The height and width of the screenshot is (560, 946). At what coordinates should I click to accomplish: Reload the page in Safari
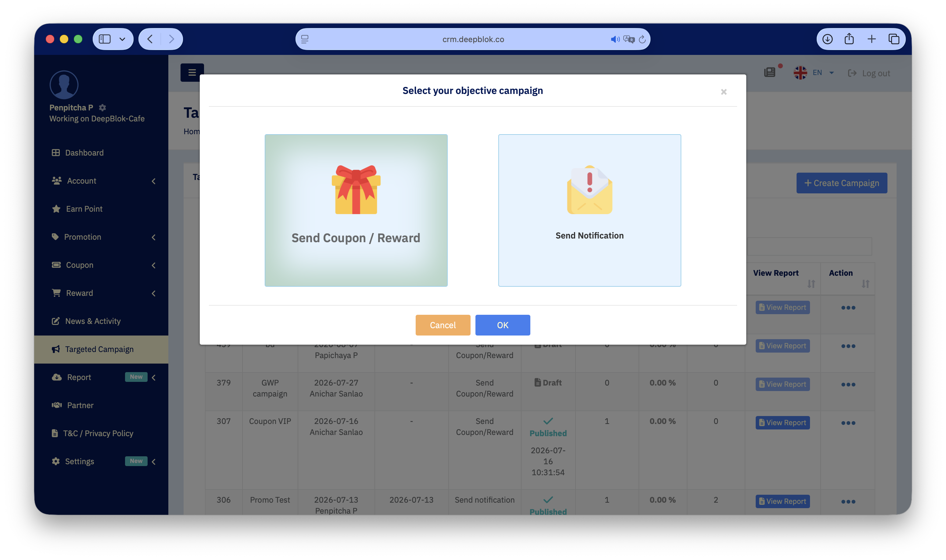642,39
